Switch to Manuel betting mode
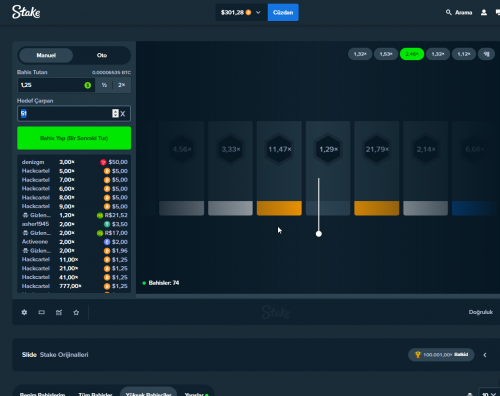Image resolution: width=500 pixels, height=396 pixels. (x=46, y=55)
